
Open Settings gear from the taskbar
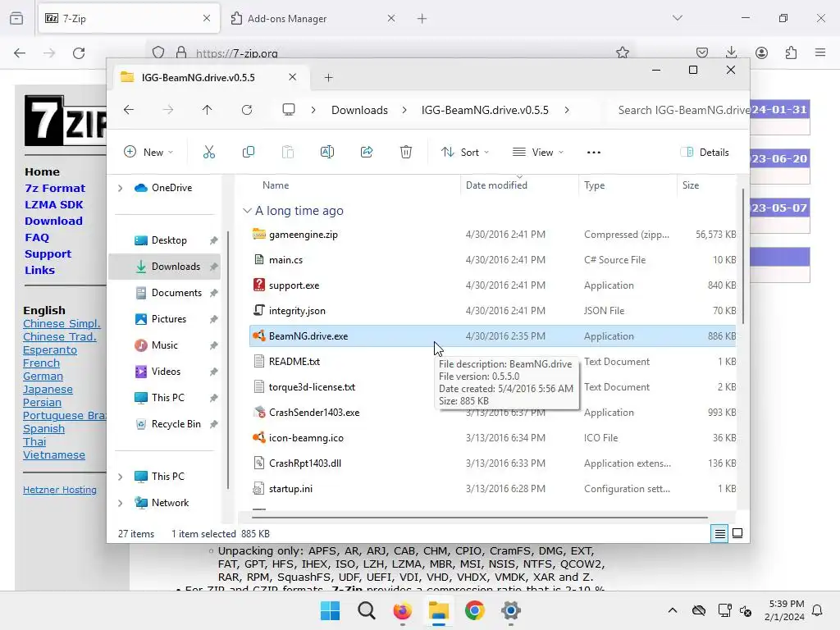coord(511,610)
